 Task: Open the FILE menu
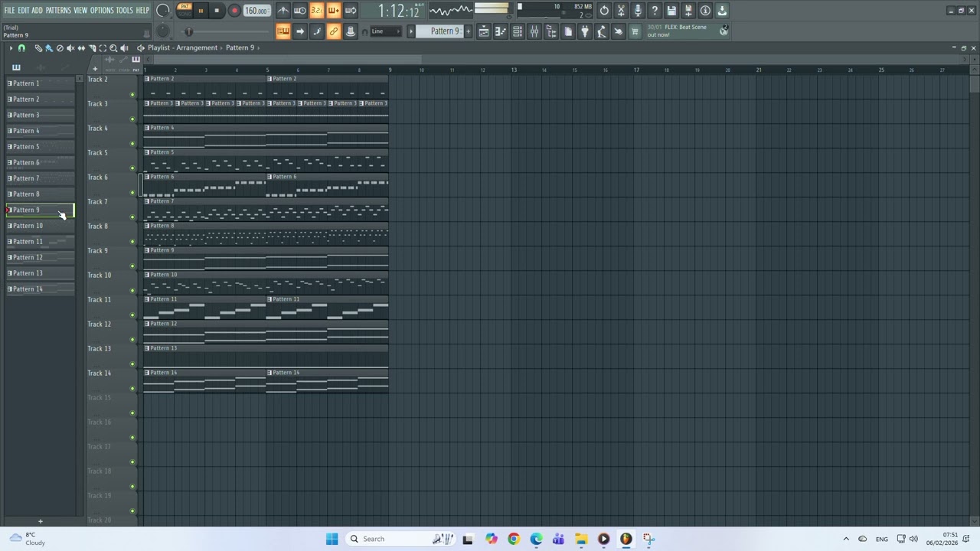pos(9,11)
